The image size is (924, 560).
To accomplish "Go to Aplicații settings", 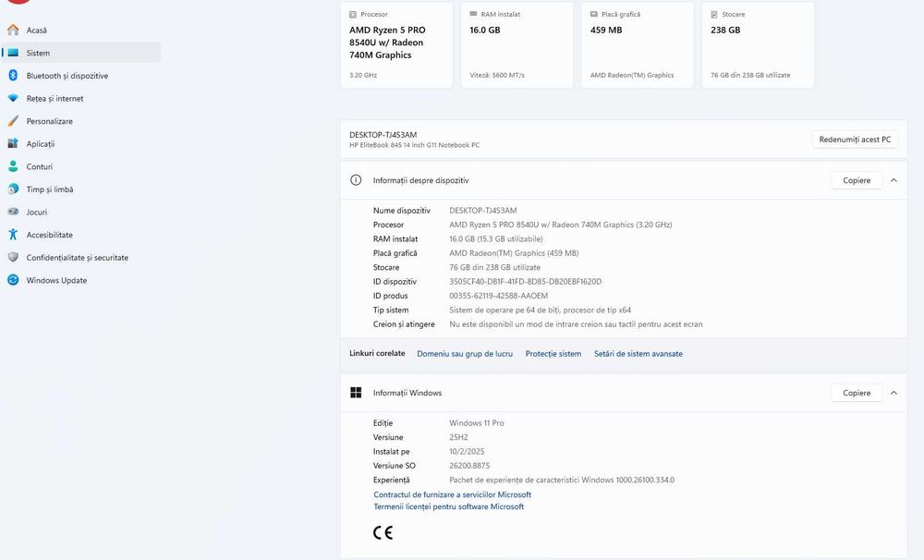I will (x=40, y=144).
